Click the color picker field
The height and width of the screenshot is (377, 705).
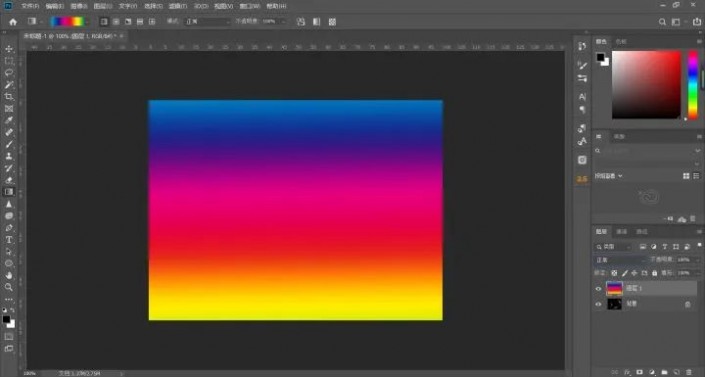point(647,85)
